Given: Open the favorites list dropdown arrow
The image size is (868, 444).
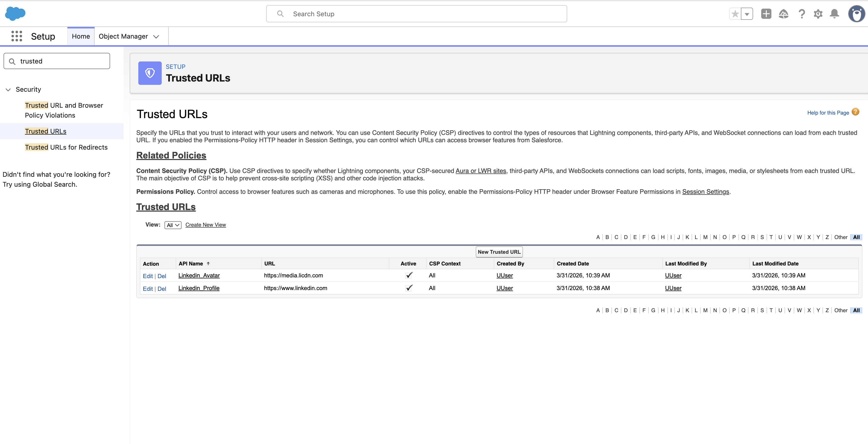Looking at the screenshot, I should pos(747,14).
